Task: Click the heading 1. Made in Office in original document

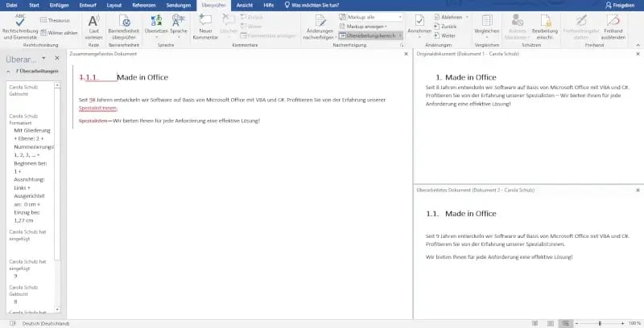Action: 466,77
